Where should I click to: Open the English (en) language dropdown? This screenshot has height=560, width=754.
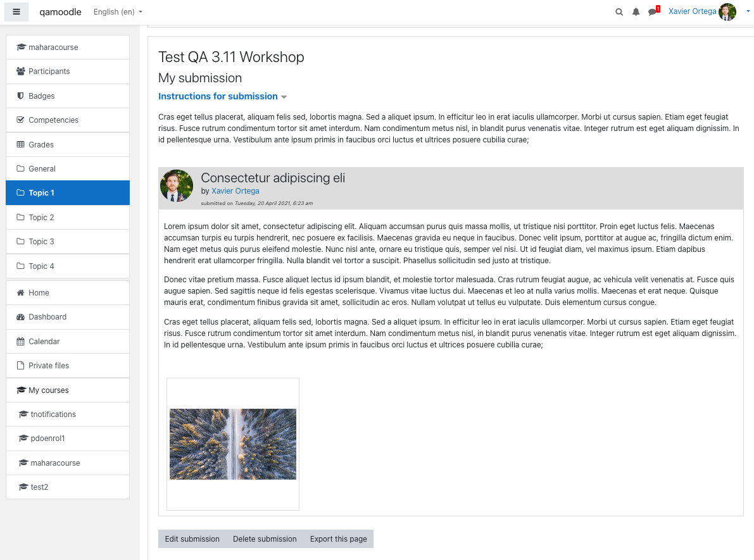[118, 12]
